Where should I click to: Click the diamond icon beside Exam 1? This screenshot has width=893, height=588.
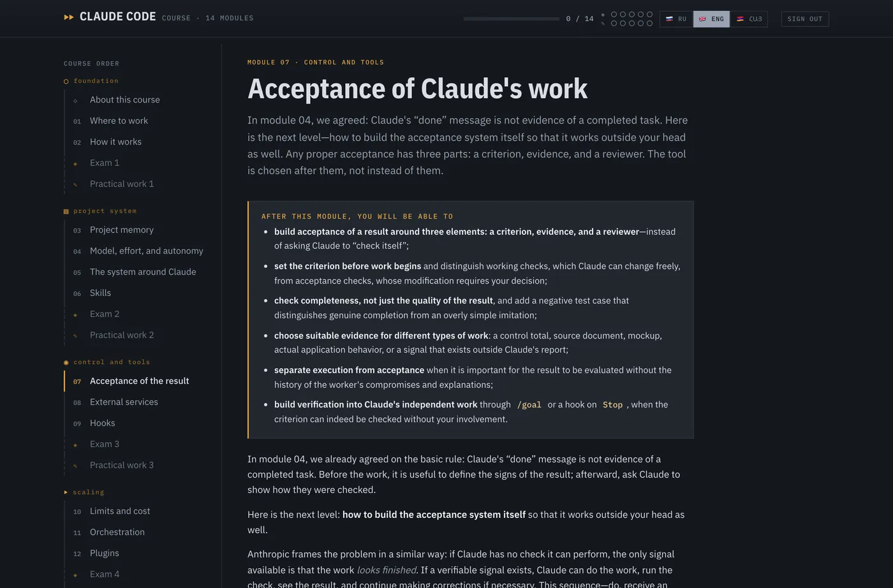pos(75,164)
